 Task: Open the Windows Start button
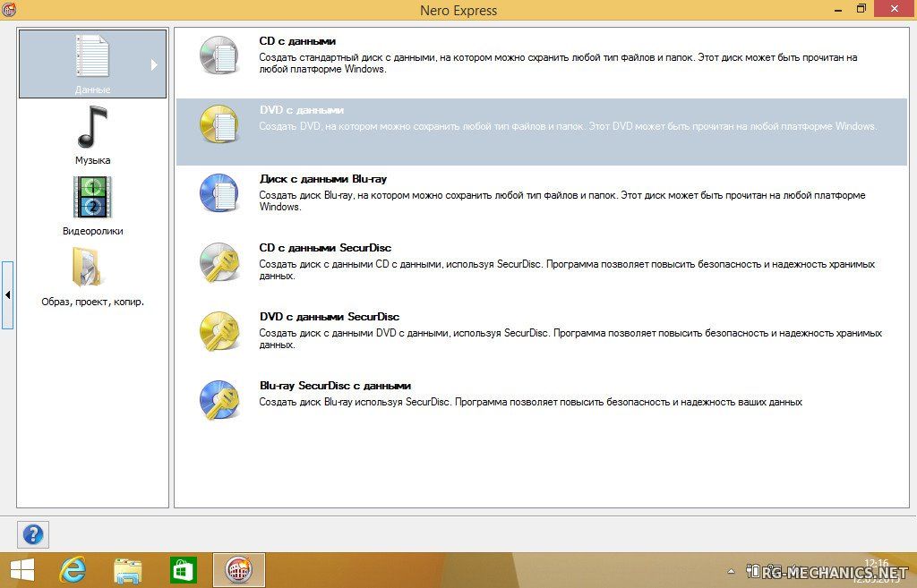pos(22,570)
